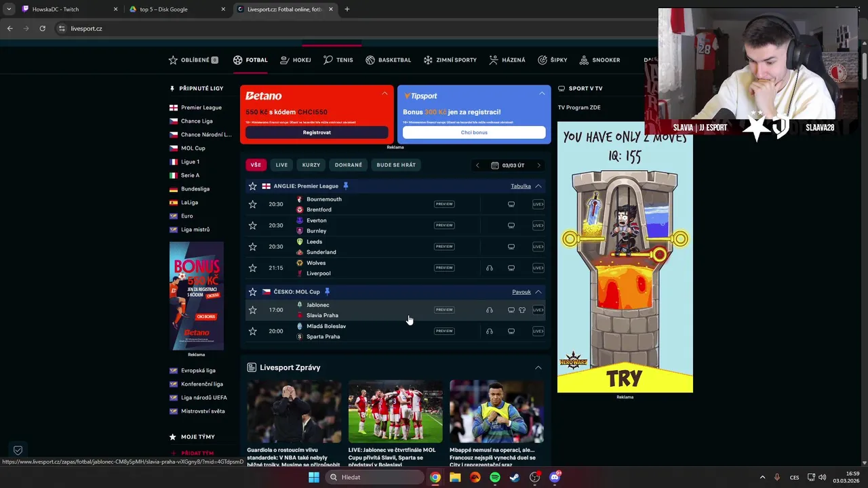Favorite the Jablonec vs Slavia Praha star

coord(252,310)
